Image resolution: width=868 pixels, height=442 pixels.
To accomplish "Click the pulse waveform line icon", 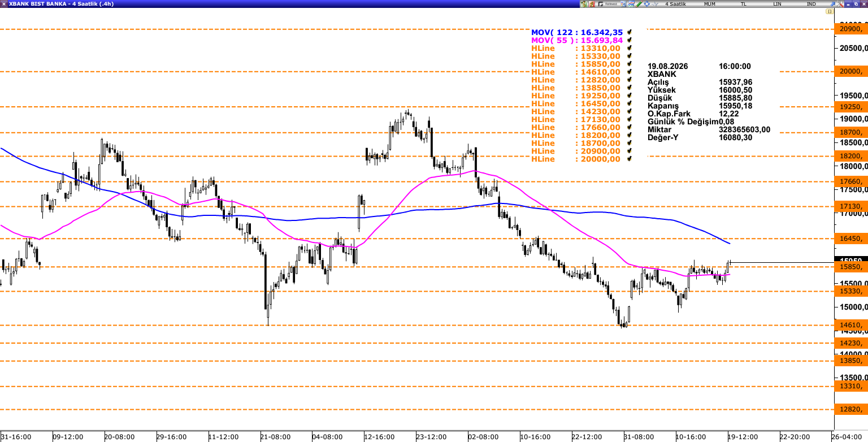I will pos(654,4).
